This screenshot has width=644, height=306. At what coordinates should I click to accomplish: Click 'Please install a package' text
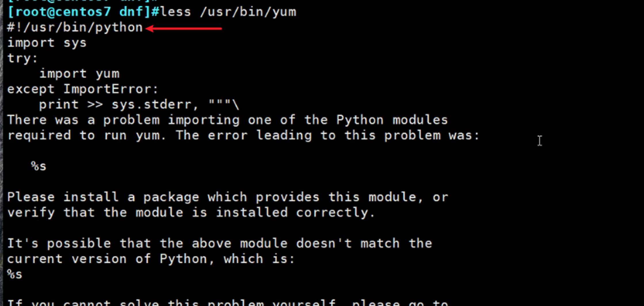pos(103,197)
